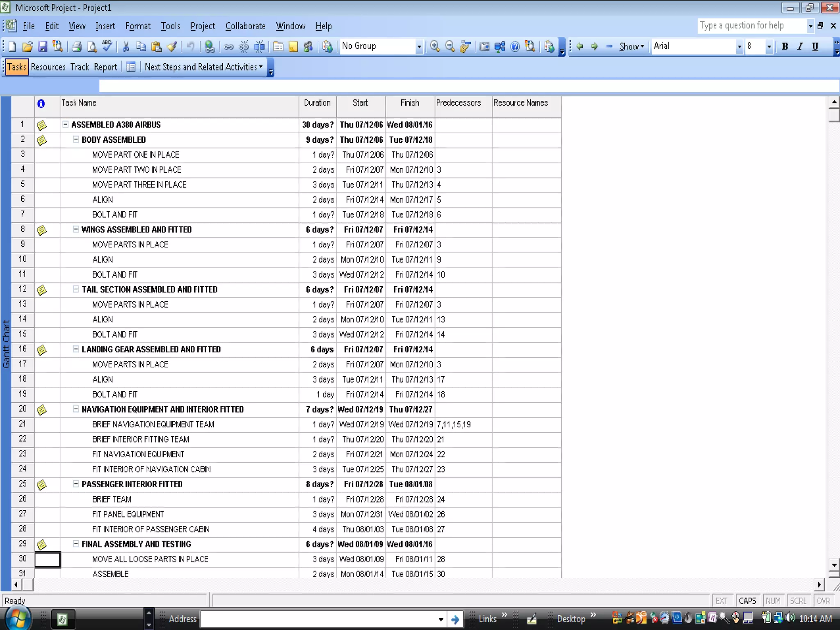Click vertical scrollbar down arrow
Screen dimensions: 840x630
[834, 565]
